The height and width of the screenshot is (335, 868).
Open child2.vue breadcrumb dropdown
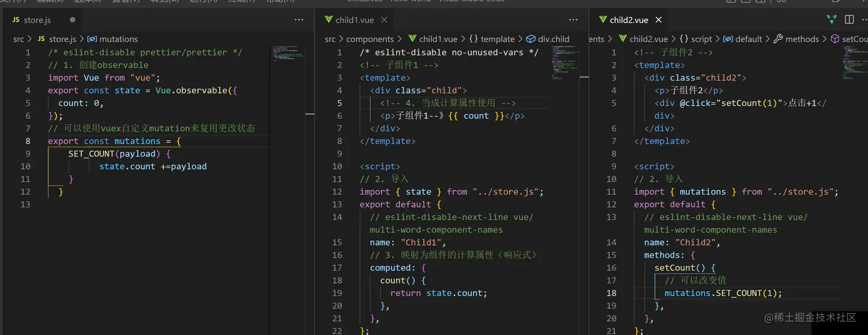point(643,39)
